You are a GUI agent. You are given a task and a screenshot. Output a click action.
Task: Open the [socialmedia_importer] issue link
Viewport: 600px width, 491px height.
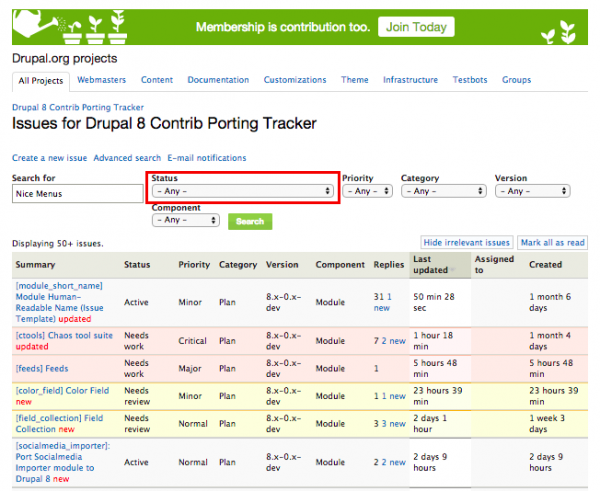[63, 462]
